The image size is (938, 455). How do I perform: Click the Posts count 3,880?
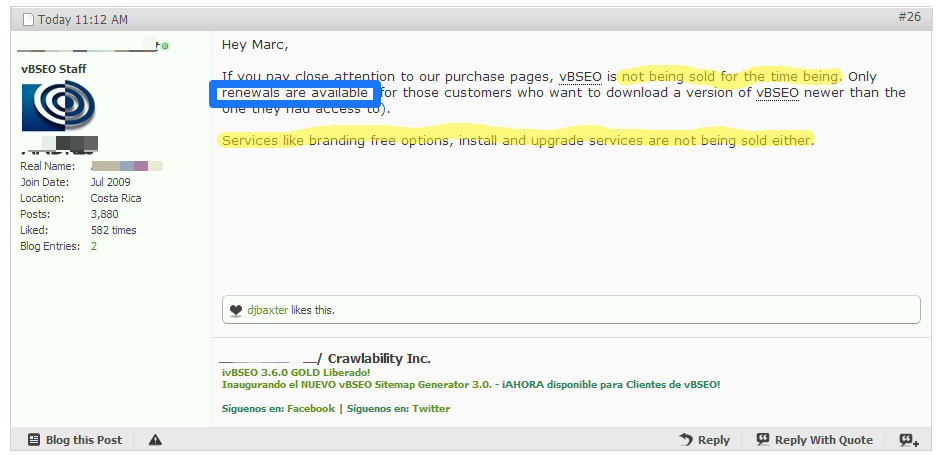(x=105, y=214)
